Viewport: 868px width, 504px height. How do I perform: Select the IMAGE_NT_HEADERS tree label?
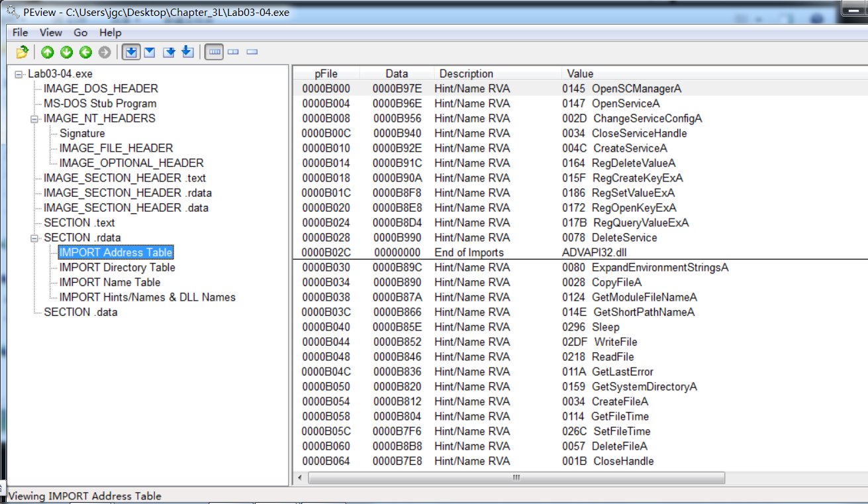click(x=99, y=119)
